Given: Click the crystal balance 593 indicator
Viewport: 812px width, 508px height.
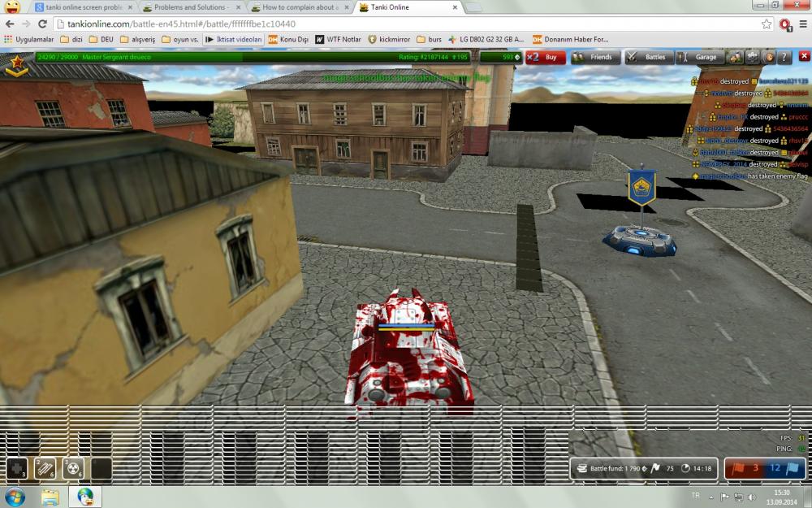Looking at the screenshot, I should click(x=501, y=57).
